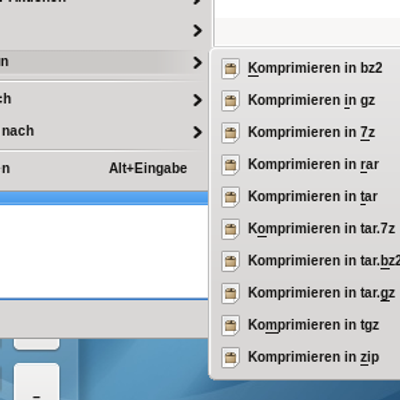Expand submenu arrow next to 'nach'
This screenshot has width=400, height=400.
(198, 132)
